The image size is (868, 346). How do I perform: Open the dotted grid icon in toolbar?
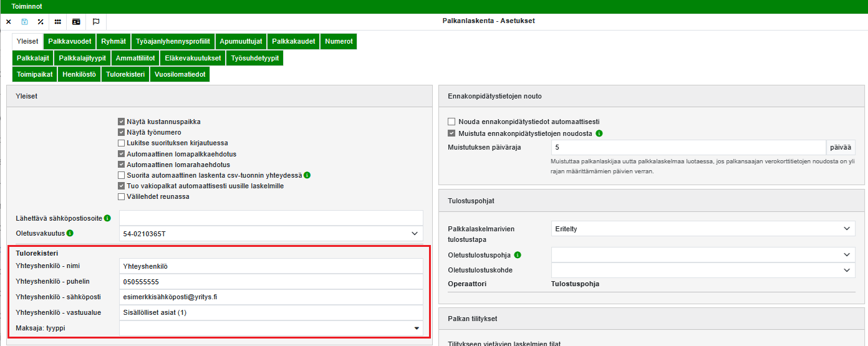[x=58, y=21]
